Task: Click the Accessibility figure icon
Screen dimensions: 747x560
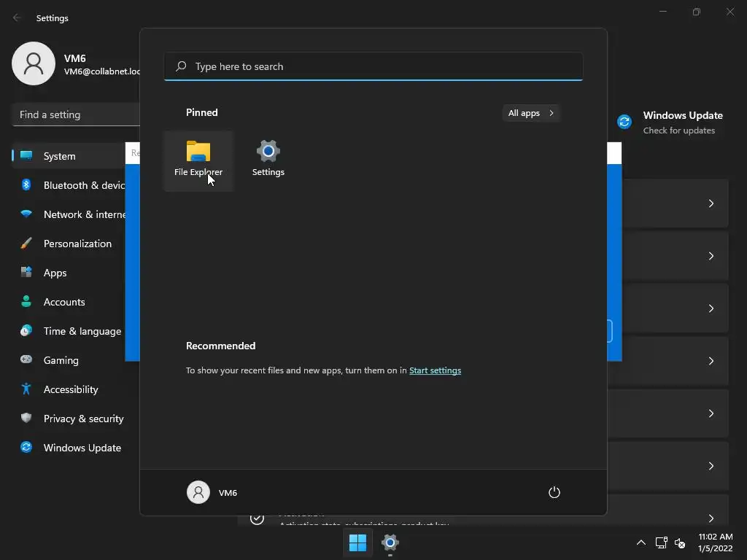Action: 26,389
